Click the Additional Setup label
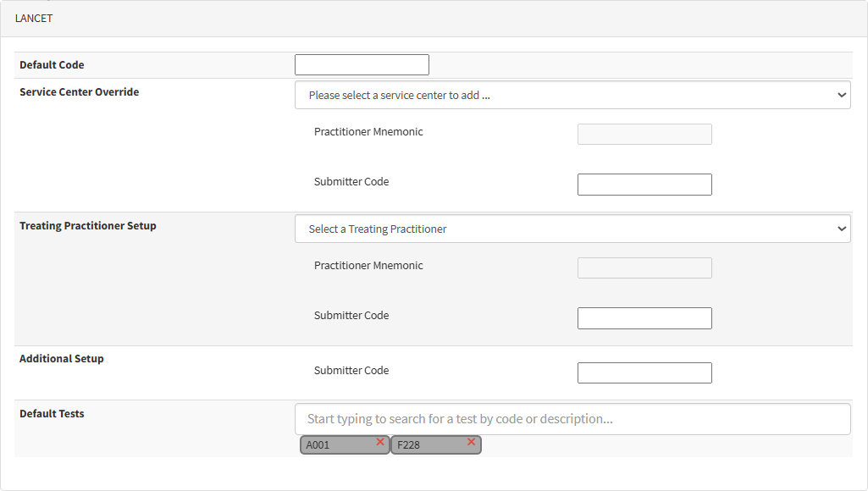The image size is (868, 491). (61, 359)
